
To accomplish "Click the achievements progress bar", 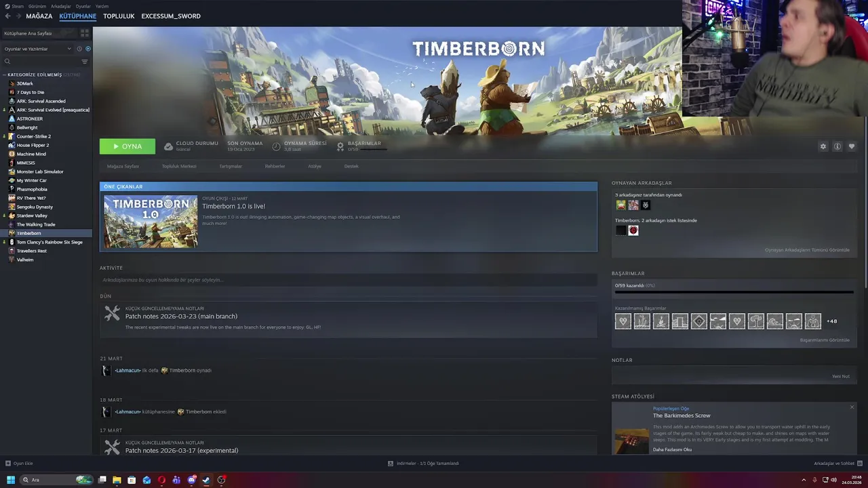I will click(x=734, y=292).
